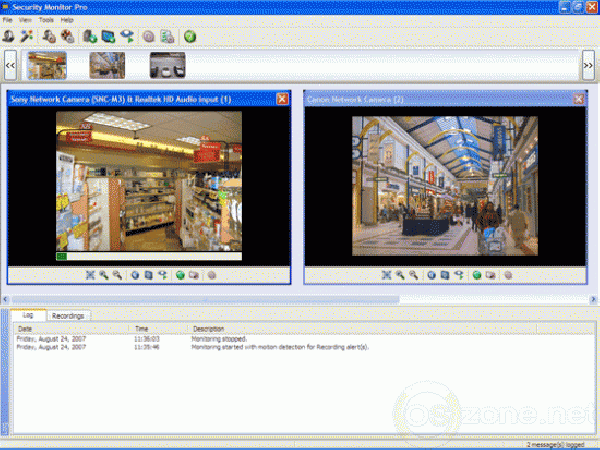Open the Help menu

[67, 20]
